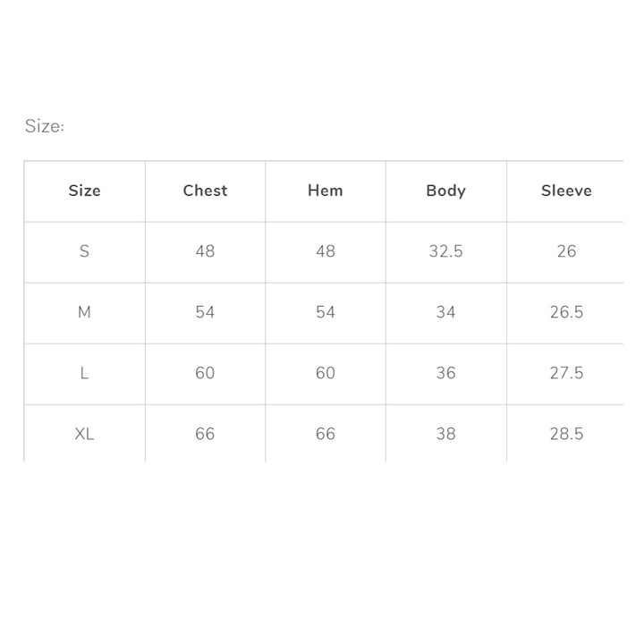644x644 pixels.
Task: Select the Sleeve column header
Action: click(566, 191)
